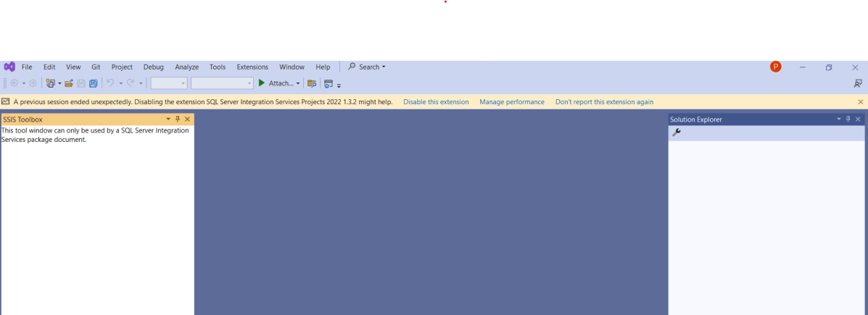The height and width of the screenshot is (315, 868).
Task: Click the window-with-house icon beside Find in Files
Action: [328, 83]
